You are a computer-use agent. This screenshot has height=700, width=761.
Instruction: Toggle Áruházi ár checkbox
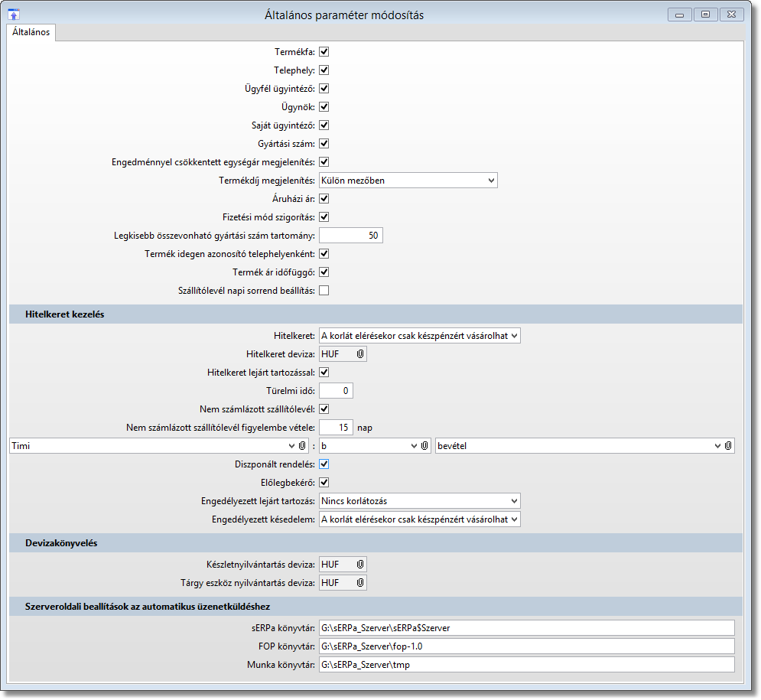324,199
